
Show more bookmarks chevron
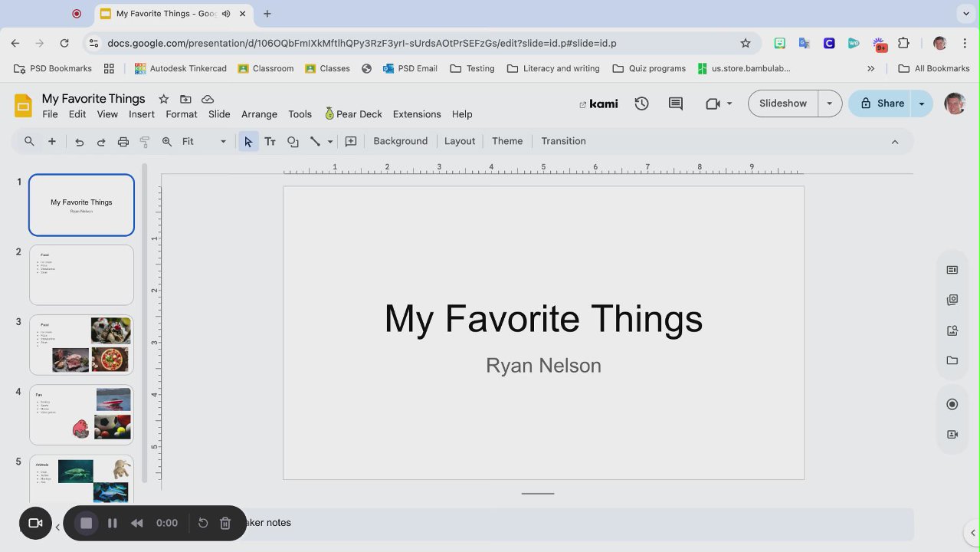870,68
